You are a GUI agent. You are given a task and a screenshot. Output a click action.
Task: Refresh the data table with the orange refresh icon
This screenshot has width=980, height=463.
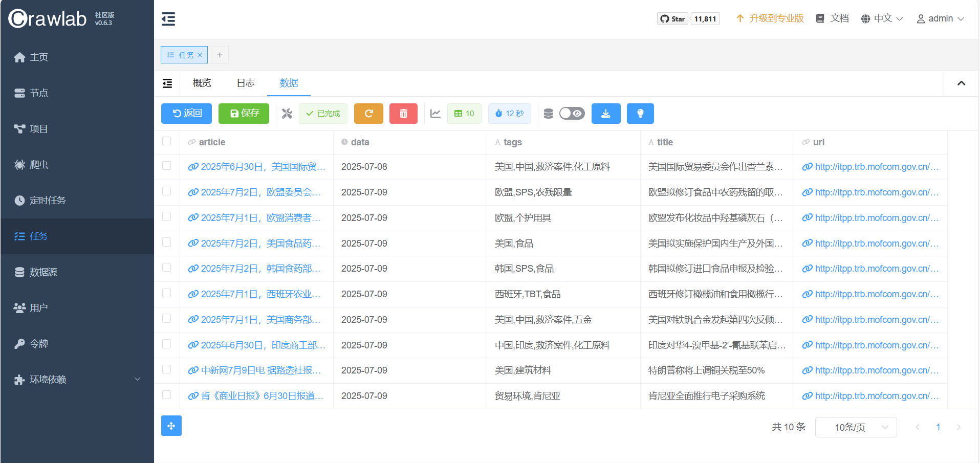[x=368, y=113]
